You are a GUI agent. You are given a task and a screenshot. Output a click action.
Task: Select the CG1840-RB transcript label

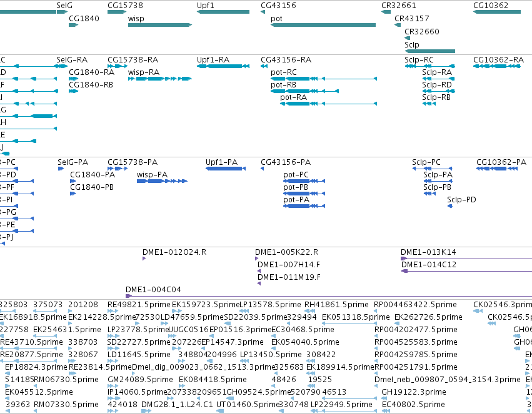coord(91,85)
